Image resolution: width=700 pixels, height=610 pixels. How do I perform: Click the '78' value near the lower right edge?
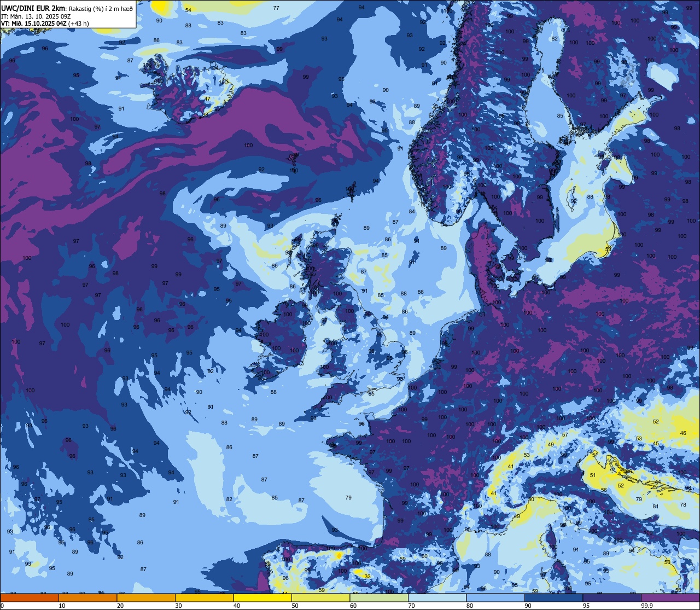click(x=683, y=505)
